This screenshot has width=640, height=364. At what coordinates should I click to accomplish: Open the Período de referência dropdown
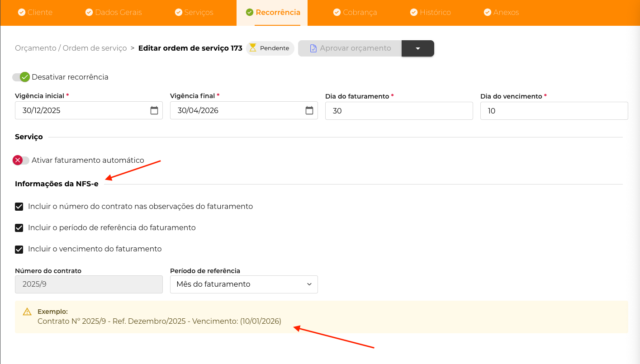click(244, 284)
